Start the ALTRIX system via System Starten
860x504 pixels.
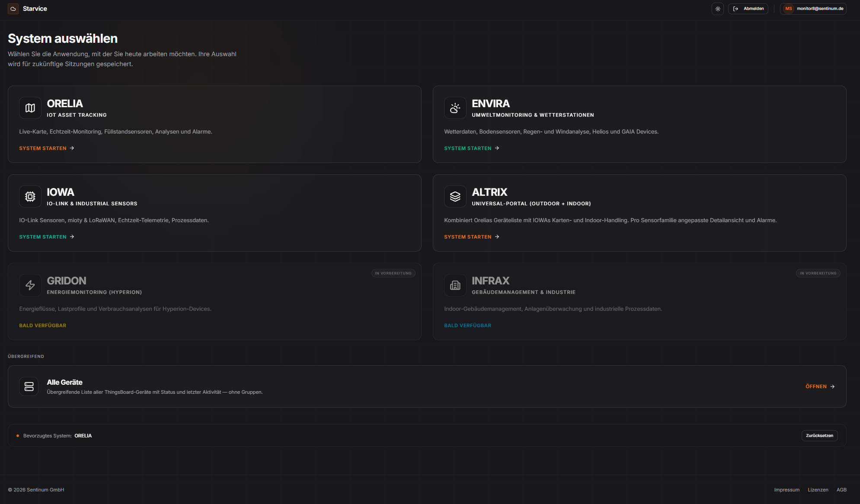tap(472, 237)
